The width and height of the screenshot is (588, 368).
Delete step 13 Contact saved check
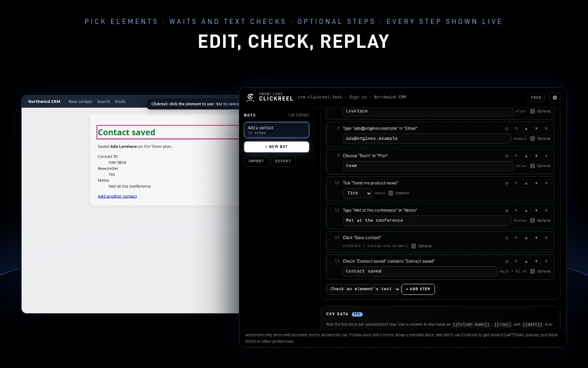(546, 261)
